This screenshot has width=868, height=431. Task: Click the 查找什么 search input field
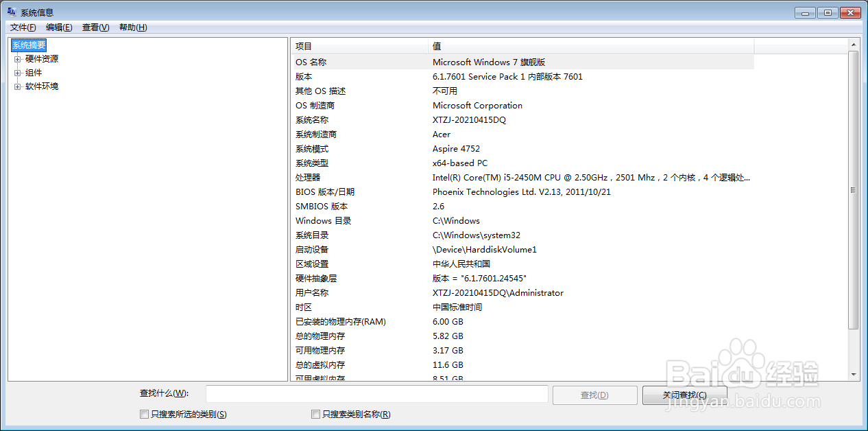pos(377,394)
